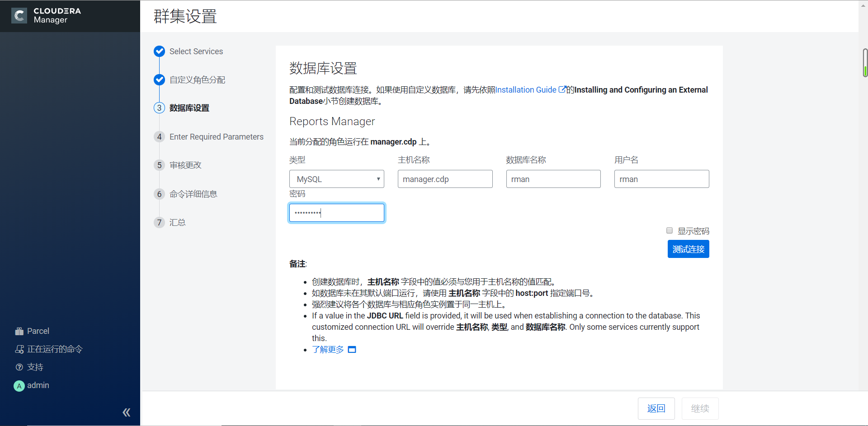Open the 类型 MySQL dropdown

click(337, 179)
